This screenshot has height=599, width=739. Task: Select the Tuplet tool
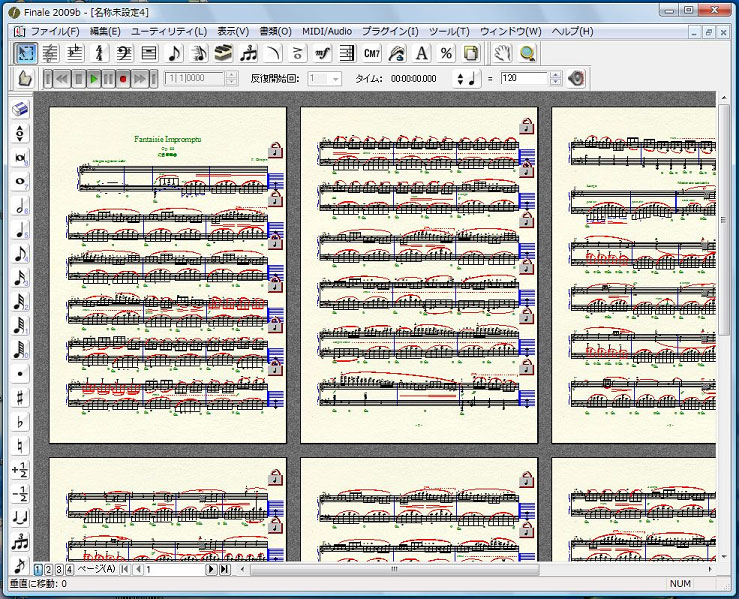[248, 53]
